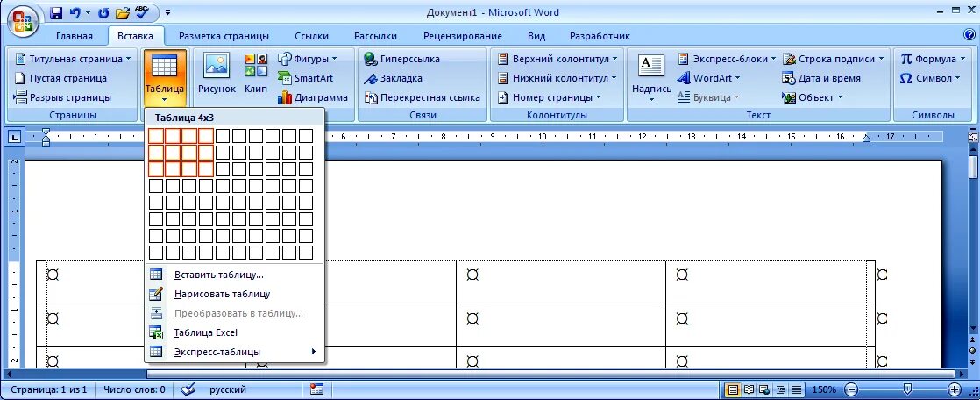980x400 pixels.
Task: Open a file via quick access folder icon
Action: pos(123,12)
